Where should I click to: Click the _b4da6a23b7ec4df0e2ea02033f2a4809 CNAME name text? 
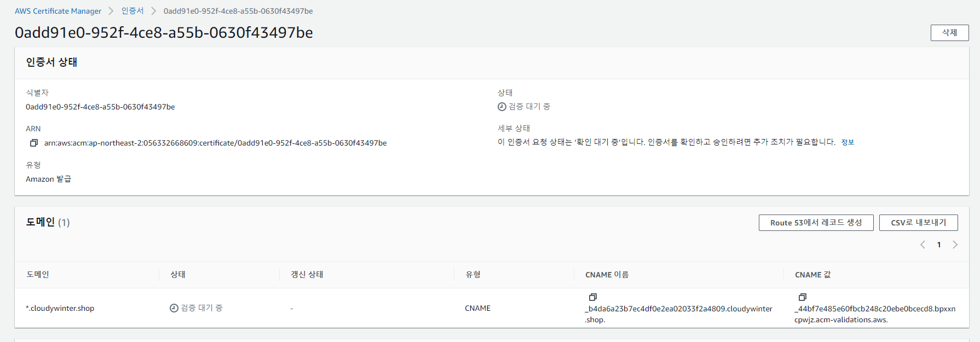coord(678,314)
